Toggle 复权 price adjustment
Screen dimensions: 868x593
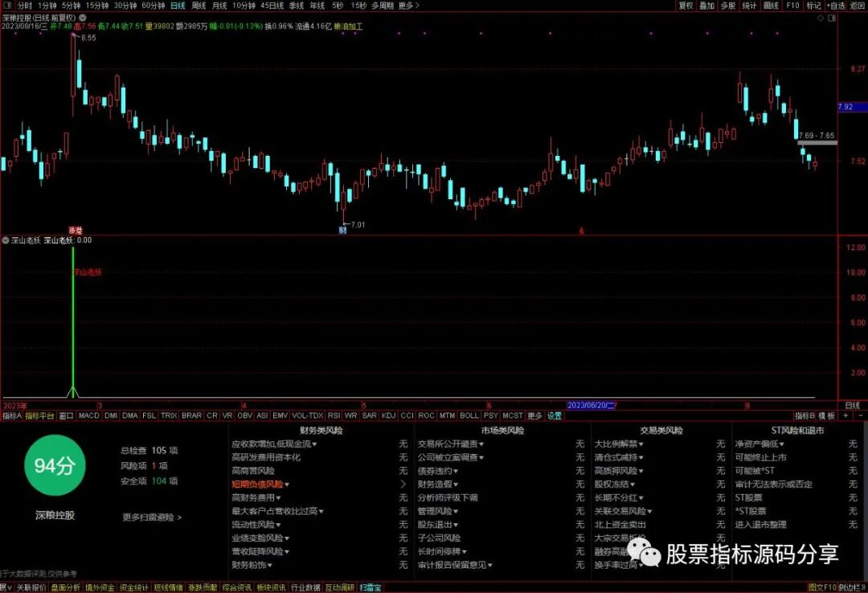click(686, 6)
